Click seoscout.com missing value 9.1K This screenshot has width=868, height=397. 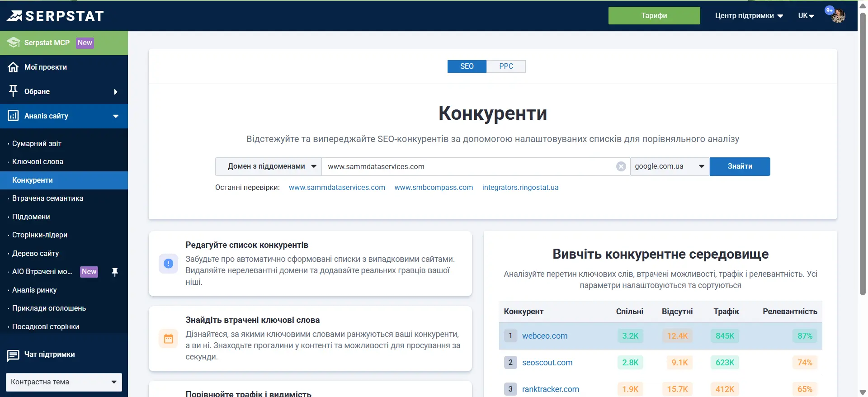pos(679,363)
